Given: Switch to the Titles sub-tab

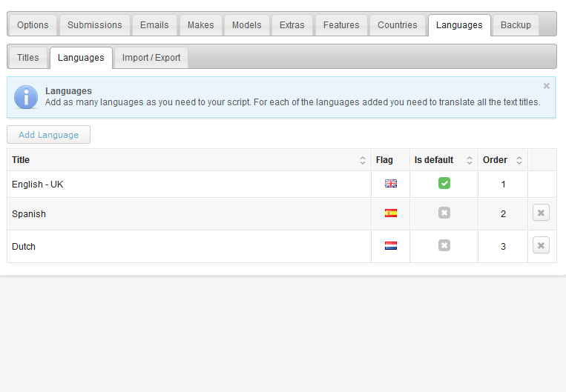Looking at the screenshot, I should [27, 58].
